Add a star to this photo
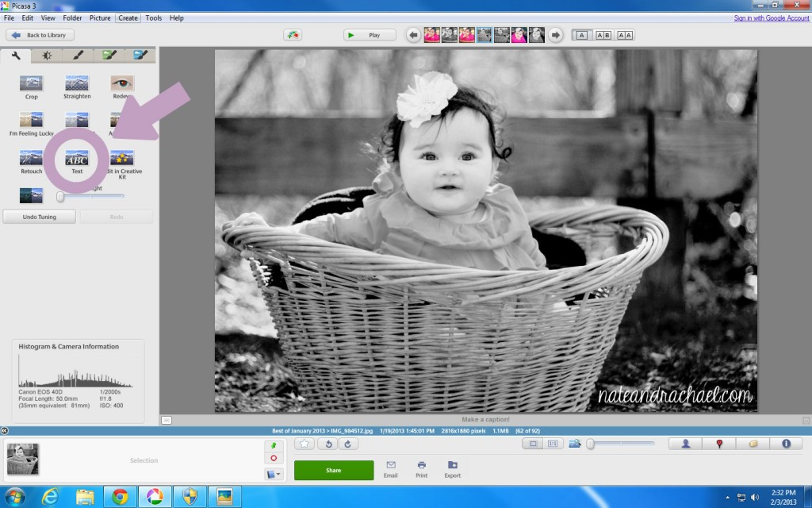Image resolution: width=812 pixels, height=508 pixels. [304, 444]
